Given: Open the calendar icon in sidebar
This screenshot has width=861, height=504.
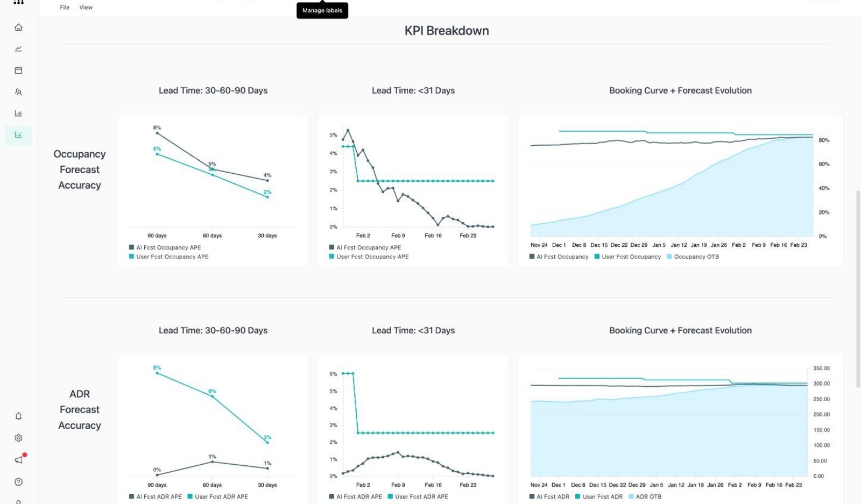Looking at the screenshot, I should pyautogui.click(x=18, y=70).
